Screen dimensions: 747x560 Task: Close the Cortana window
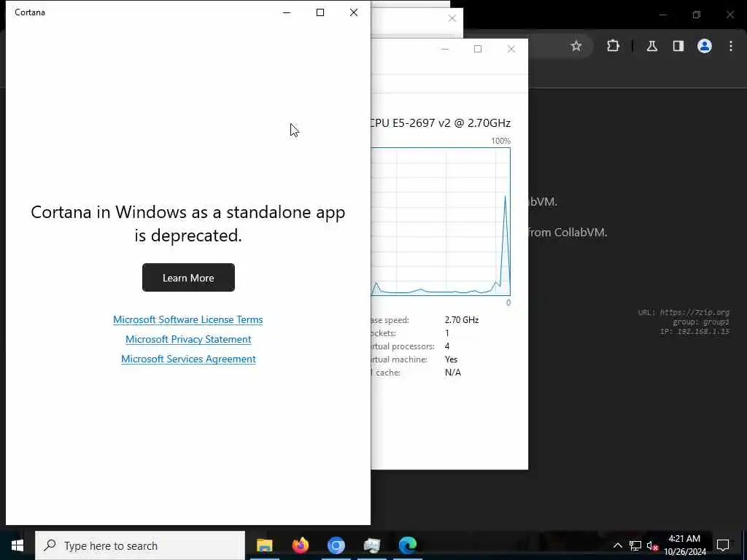pos(354,12)
